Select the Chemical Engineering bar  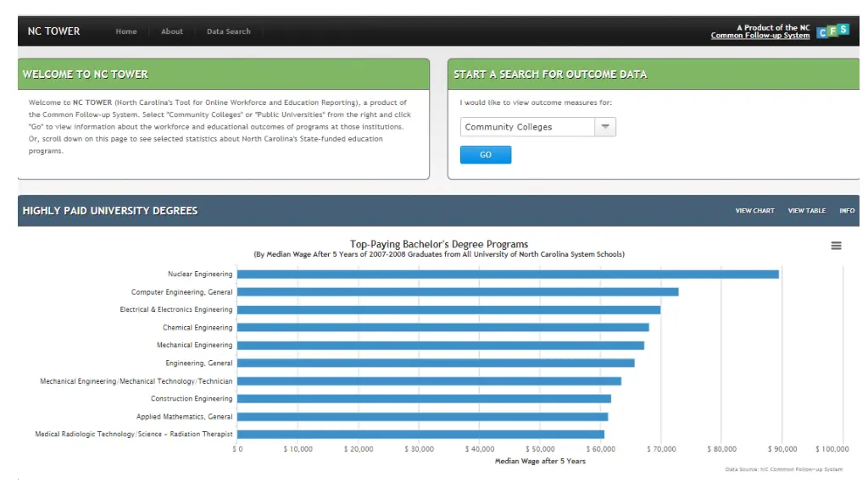(x=442, y=328)
